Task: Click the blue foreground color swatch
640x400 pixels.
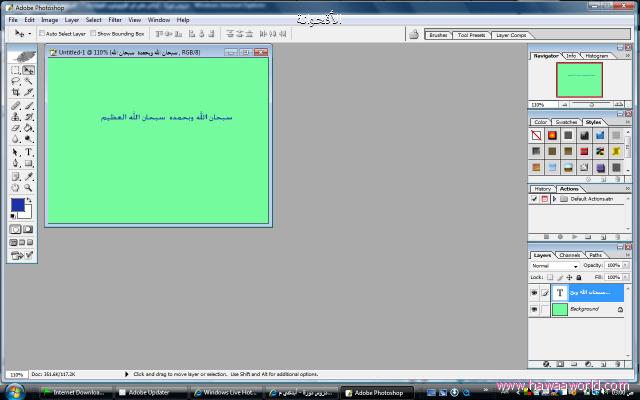Action: [17, 205]
